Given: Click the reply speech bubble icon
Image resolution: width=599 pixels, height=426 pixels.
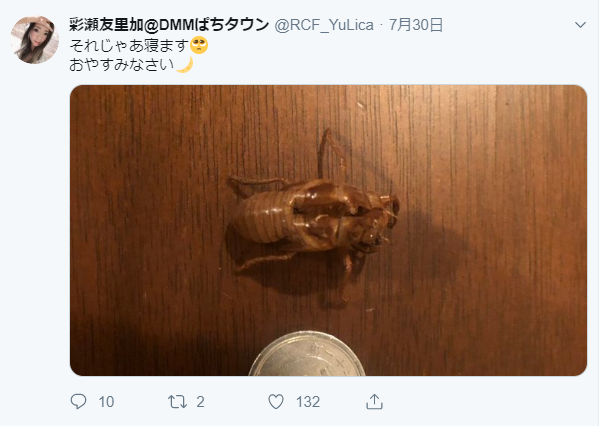Looking at the screenshot, I should (78, 402).
